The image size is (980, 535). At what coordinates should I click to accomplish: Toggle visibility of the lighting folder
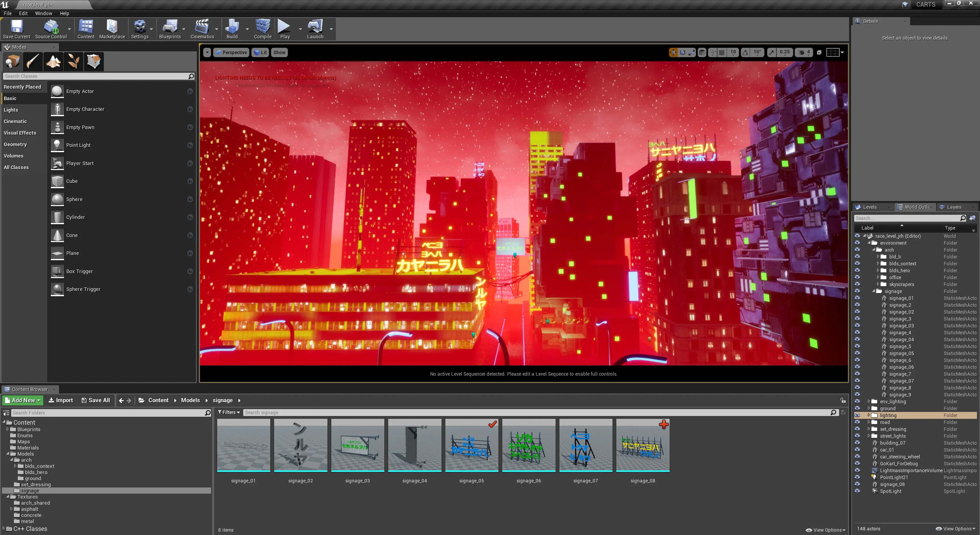click(x=857, y=415)
